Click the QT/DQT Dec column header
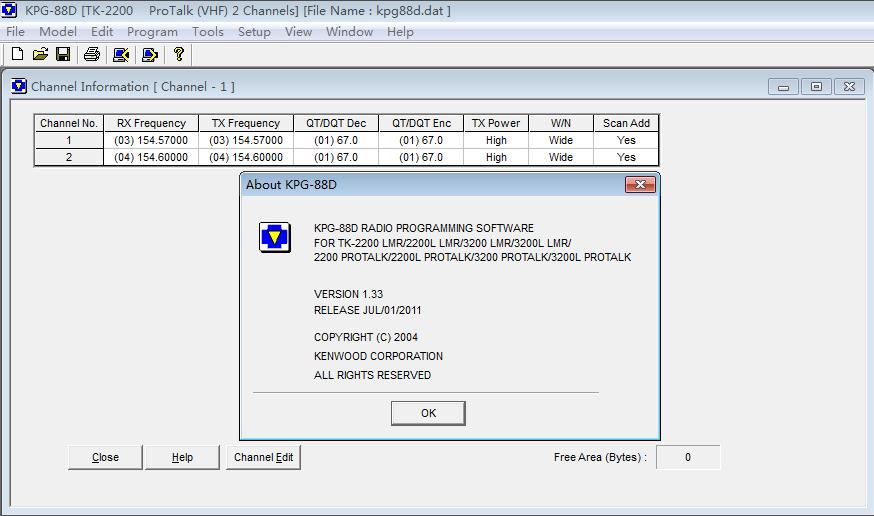Screen dimensions: 874x516 pos(336,123)
